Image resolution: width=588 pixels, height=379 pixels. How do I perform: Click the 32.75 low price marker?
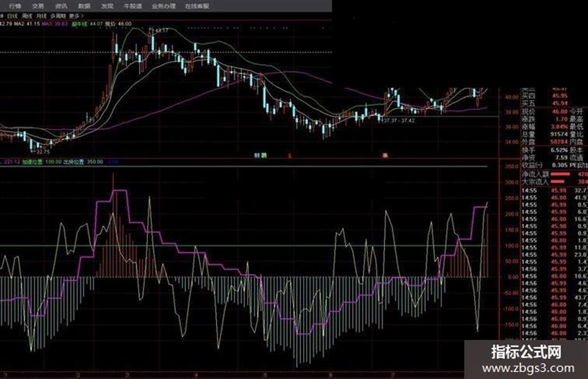click(42, 152)
